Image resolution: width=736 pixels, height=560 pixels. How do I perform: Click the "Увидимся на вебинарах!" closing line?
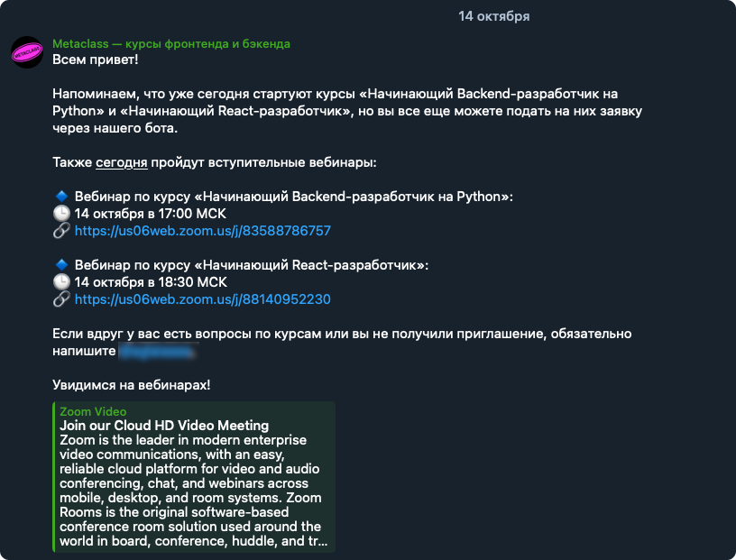[x=132, y=385]
